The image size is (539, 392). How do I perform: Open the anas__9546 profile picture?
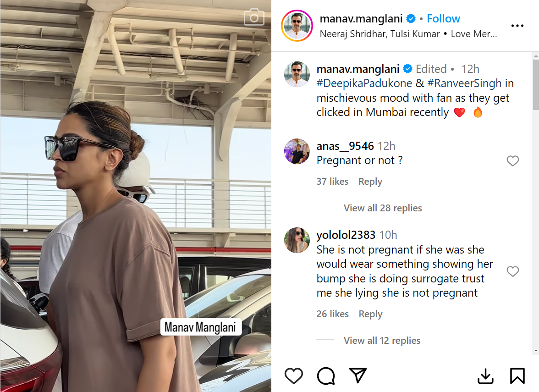pyautogui.click(x=297, y=151)
